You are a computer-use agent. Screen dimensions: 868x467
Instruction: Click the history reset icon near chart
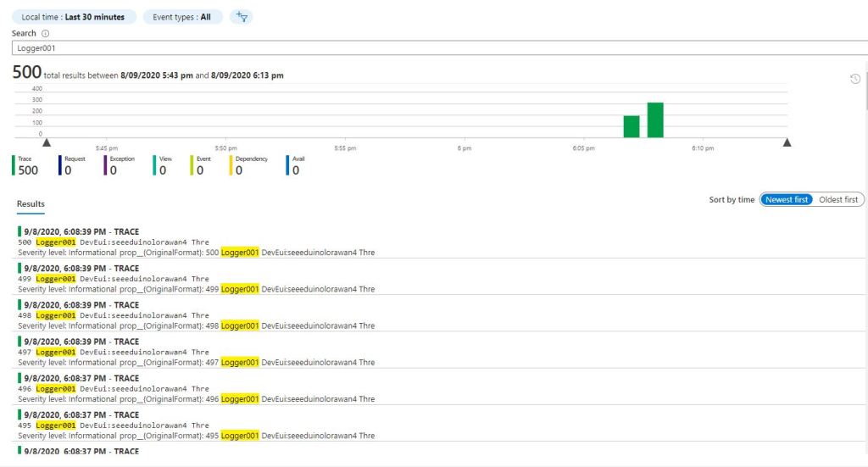[855, 79]
